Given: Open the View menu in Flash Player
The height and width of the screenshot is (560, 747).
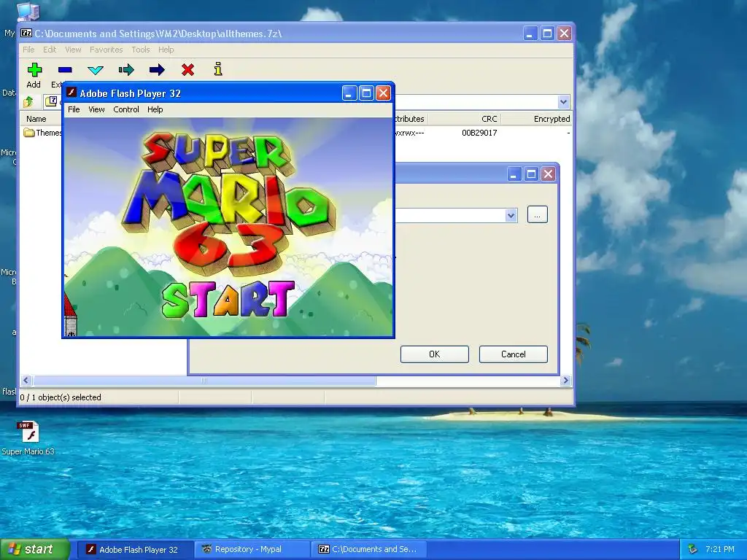Looking at the screenshot, I should (96, 109).
